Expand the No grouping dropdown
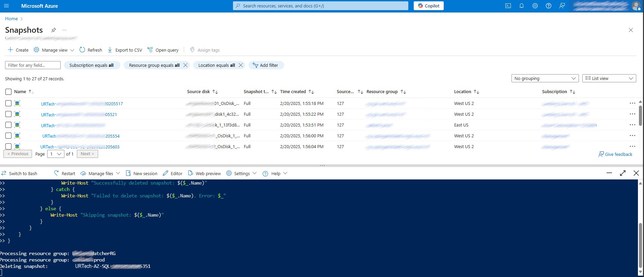The image size is (644, 277). [545, 78]
